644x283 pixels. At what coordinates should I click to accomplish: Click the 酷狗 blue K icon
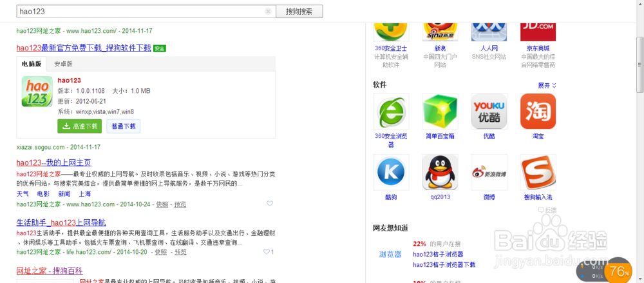click(391, 172)
